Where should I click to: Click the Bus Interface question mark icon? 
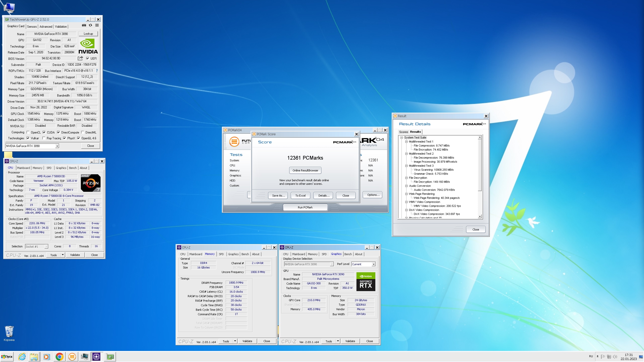pyautogui.click(x=97, y=71)
